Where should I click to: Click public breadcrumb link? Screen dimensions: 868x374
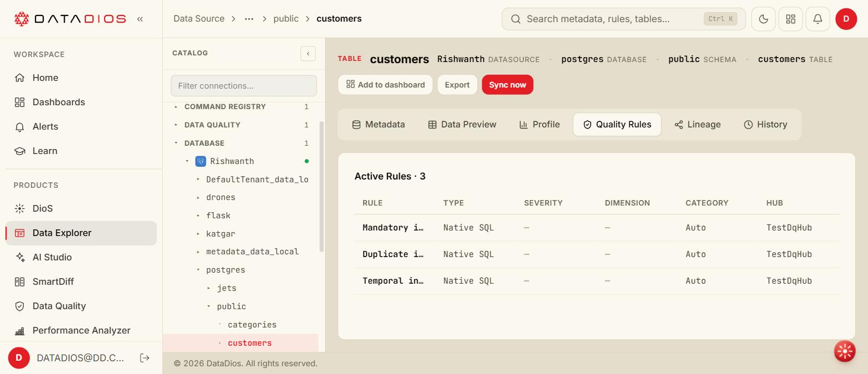point(286,19)
